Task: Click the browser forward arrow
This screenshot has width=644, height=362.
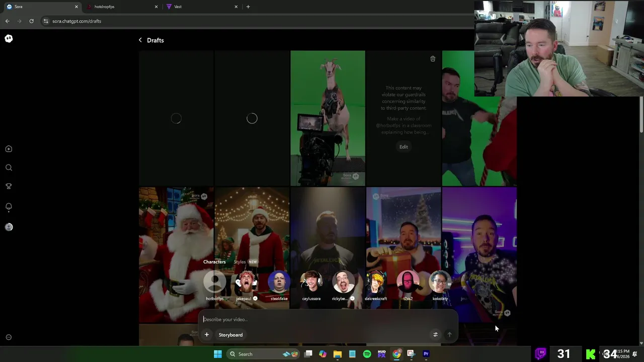Action: [19, 21]
